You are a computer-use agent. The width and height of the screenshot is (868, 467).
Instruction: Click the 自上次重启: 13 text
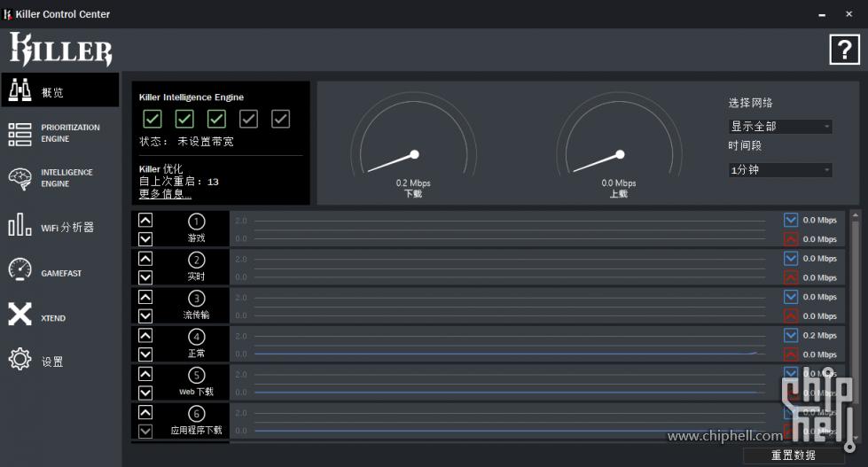[179, 182]
